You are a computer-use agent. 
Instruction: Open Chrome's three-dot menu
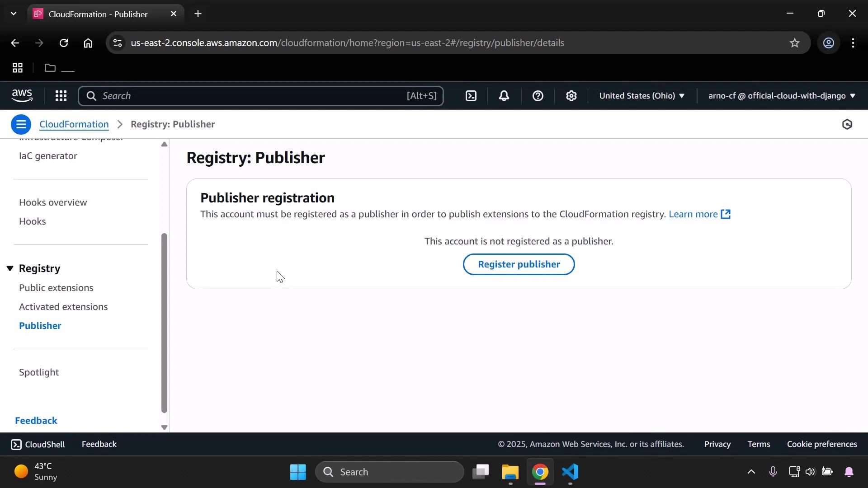click(x=853, y=43)
